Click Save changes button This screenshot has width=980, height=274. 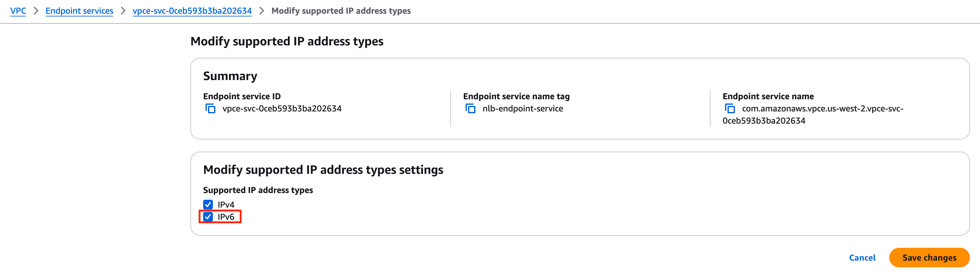(929, 258)
